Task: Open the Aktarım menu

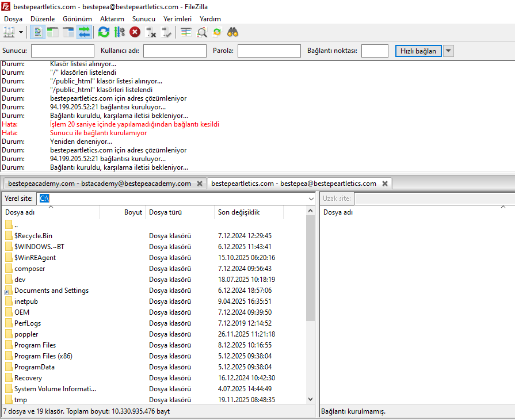Action: [x=112, y=19]
